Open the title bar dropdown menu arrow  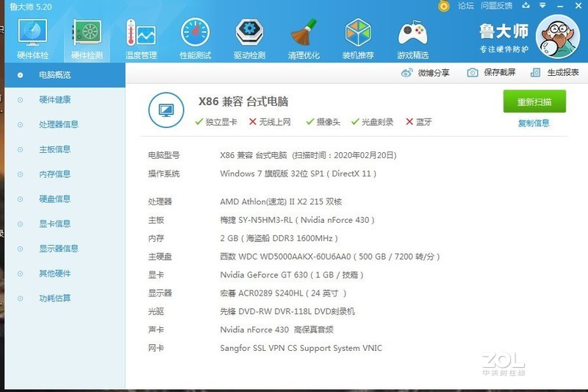[542, 5]
